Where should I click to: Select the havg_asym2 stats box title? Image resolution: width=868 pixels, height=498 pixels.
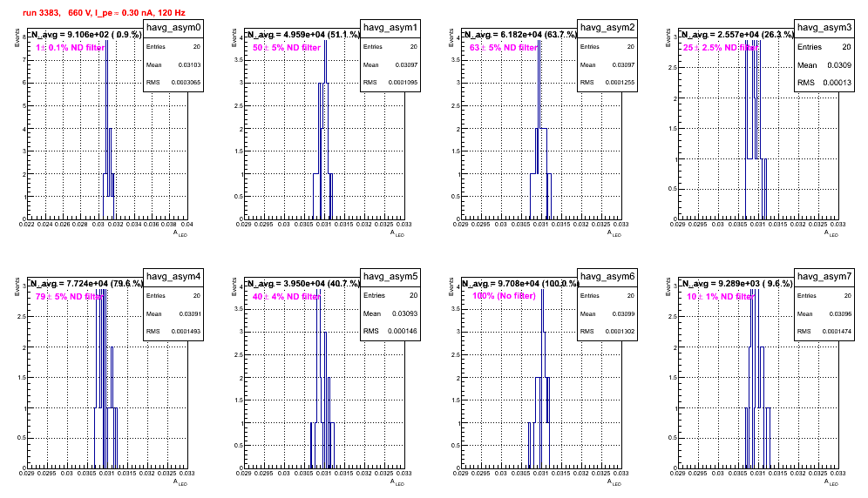(x=607, y=28)
